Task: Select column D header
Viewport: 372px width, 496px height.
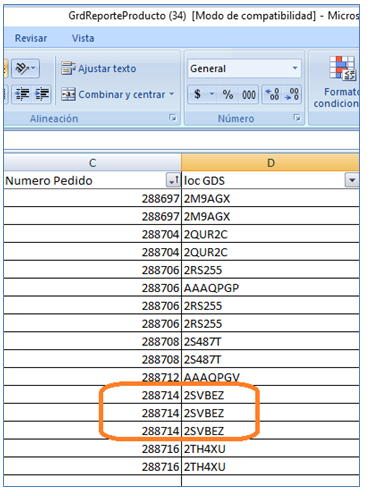Action: (270, 163)
